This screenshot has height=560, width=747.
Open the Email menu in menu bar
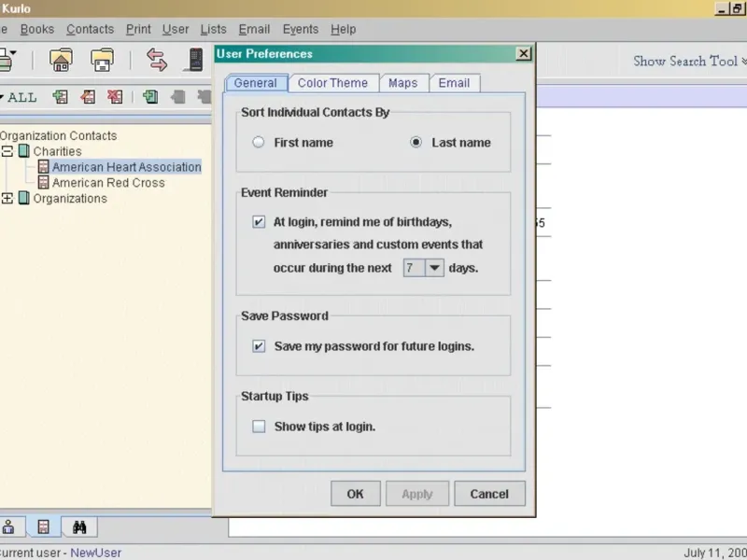254,30
